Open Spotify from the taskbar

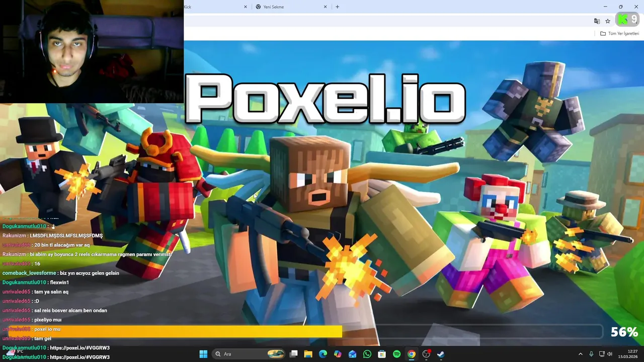[396, 354]
